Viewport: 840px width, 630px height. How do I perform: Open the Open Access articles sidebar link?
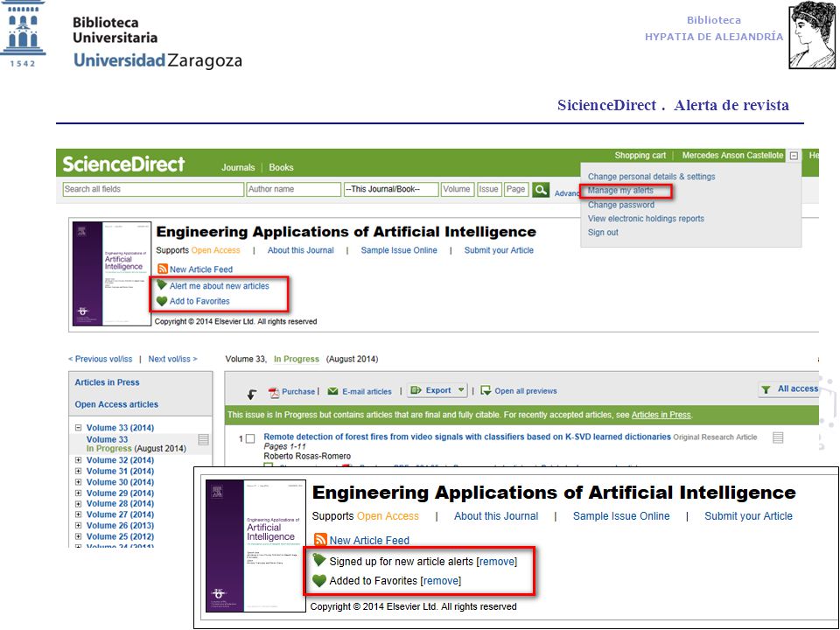tap(116, 404)
